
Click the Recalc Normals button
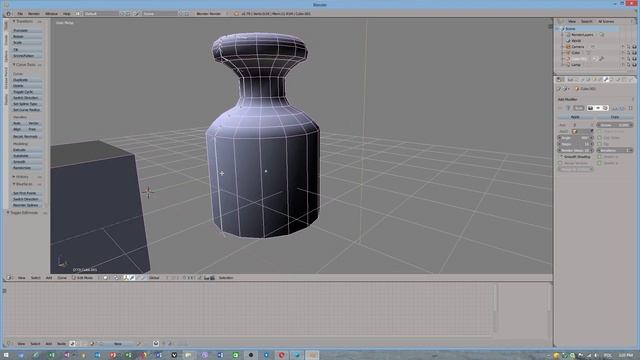[27, 136]
